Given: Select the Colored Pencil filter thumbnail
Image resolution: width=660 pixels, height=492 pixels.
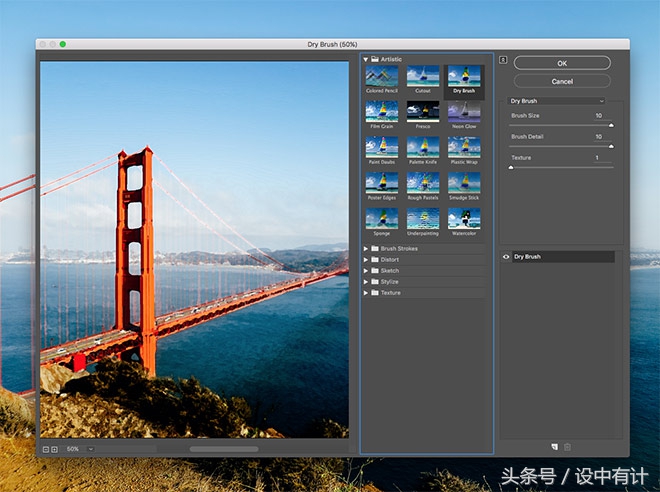Looking at the screenshot, I should coord(380,76).
